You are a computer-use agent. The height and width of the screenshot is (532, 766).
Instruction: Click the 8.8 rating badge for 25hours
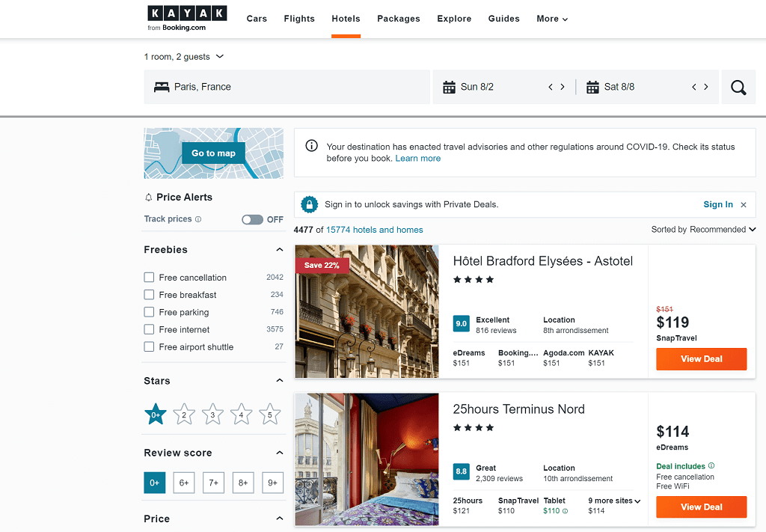(461, 471)
